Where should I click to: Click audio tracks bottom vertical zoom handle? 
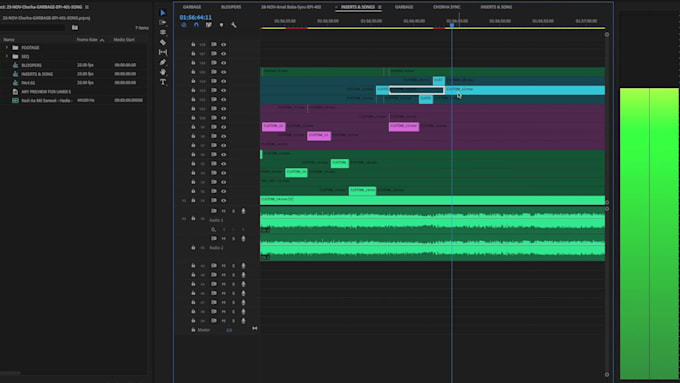(607, 374)
